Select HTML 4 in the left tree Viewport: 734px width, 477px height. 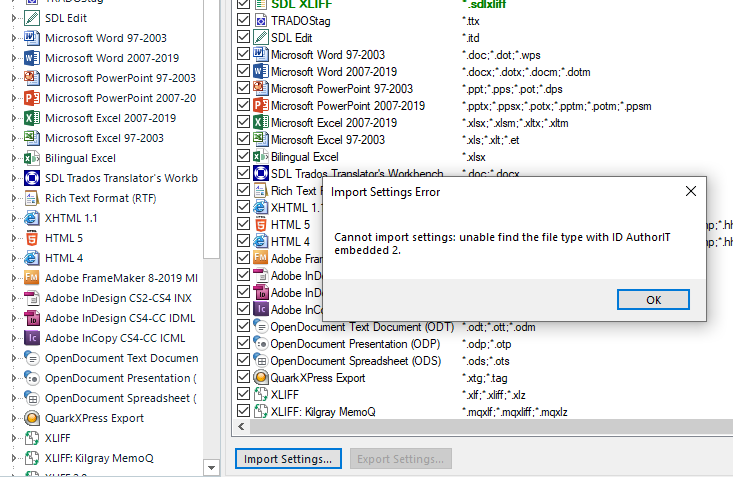[64, 258]
